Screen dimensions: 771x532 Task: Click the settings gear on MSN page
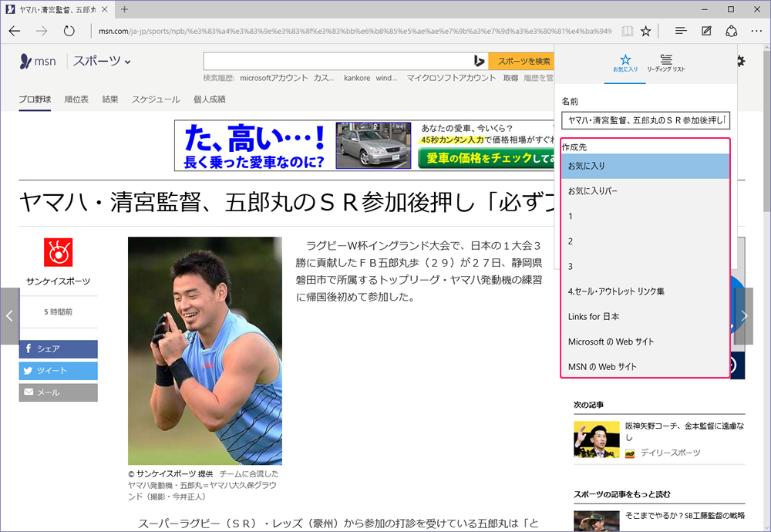[x=740, y=60]
